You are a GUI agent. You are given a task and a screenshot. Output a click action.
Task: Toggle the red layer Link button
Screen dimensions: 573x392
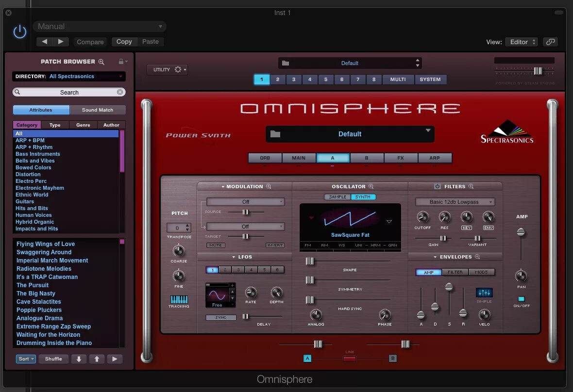pyautogui.click(x=349, y=359)
